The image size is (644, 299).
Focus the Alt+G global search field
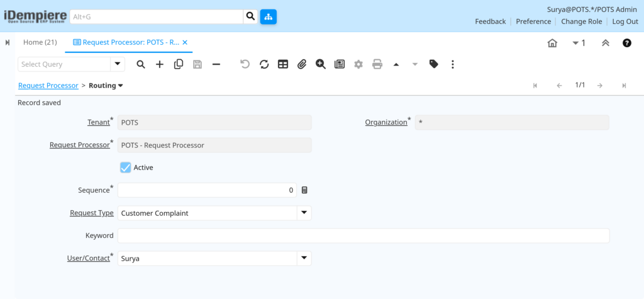pos(157,17)
